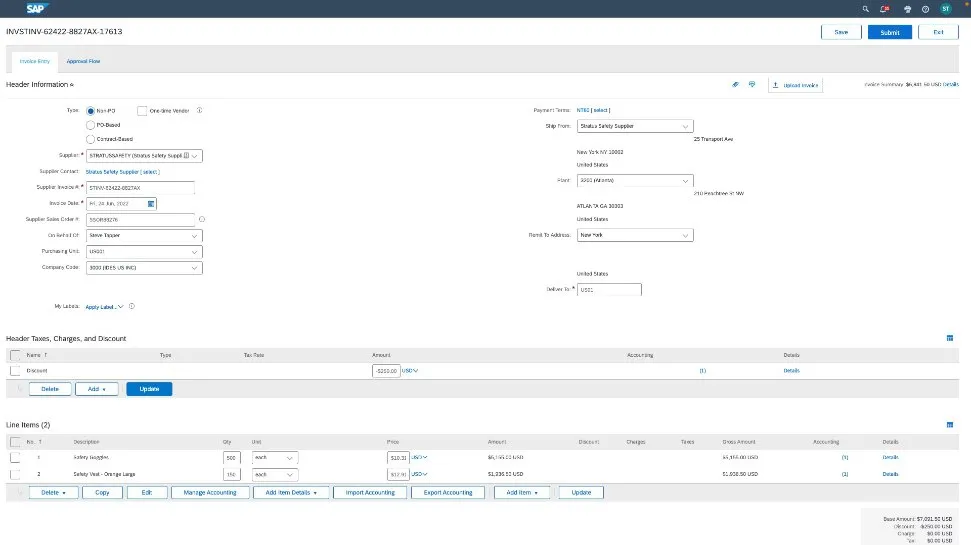Open the search icon in top bar
Image resolution: width=971 pixels, height=545 pixels.
tap(866, 8)
